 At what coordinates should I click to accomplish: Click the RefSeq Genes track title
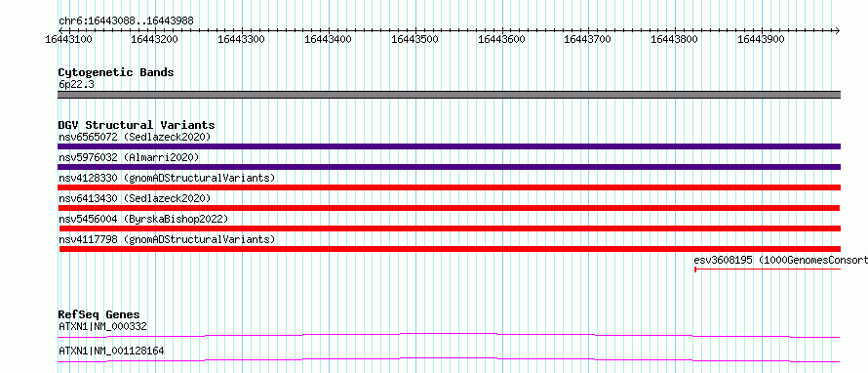(99, 314)
